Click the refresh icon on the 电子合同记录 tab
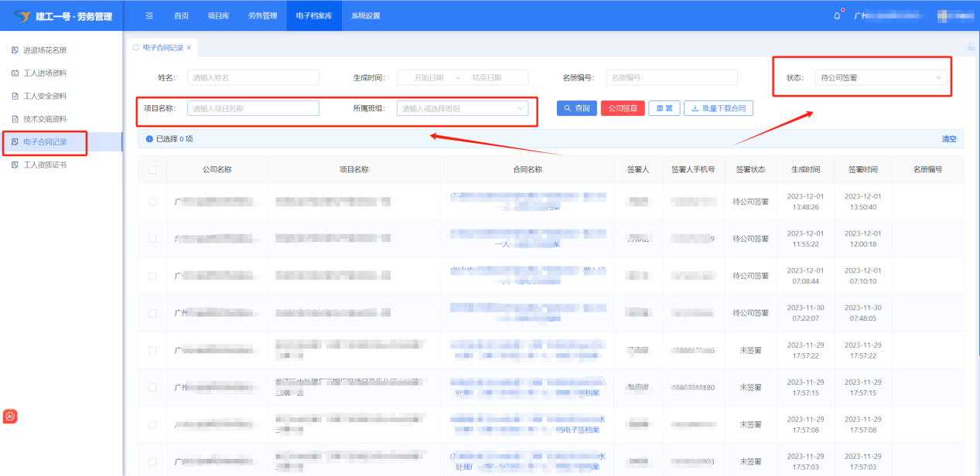The height and width of the screenshot is (476, 980). click(x=136, y=47)
